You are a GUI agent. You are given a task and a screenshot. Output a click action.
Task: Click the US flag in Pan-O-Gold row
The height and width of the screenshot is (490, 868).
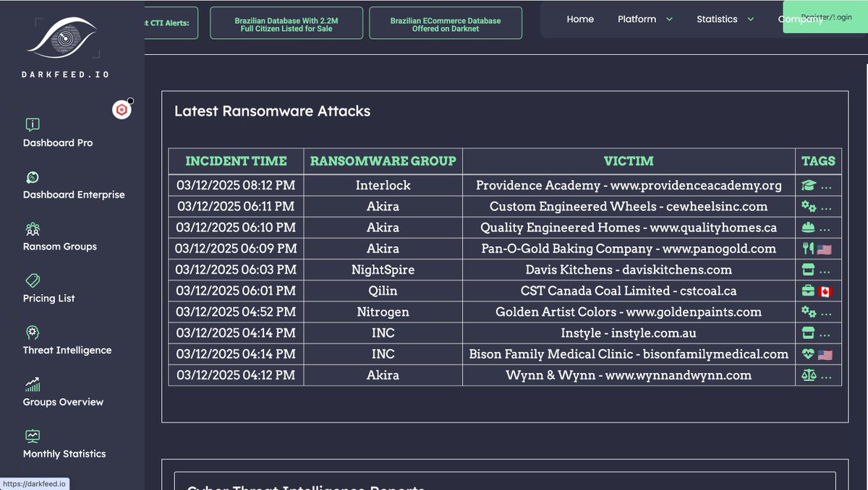[825, 249]
